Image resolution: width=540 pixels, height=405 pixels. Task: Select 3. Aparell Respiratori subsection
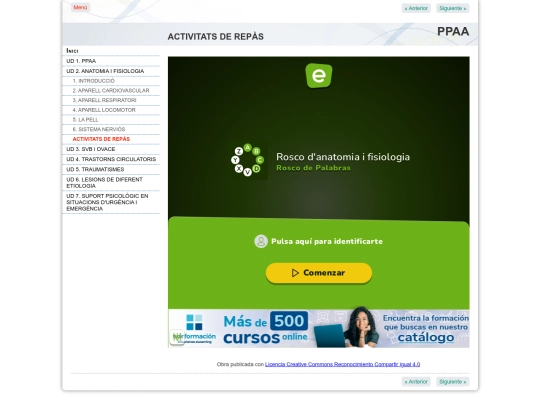[111, 100]
